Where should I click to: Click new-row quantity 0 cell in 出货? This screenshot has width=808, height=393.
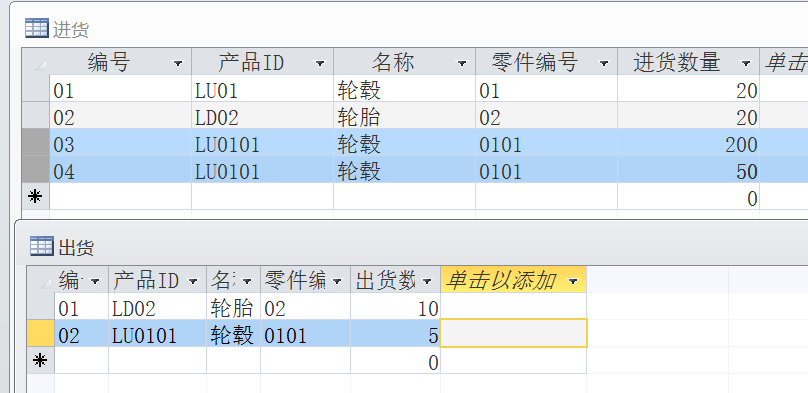(395, 361)
